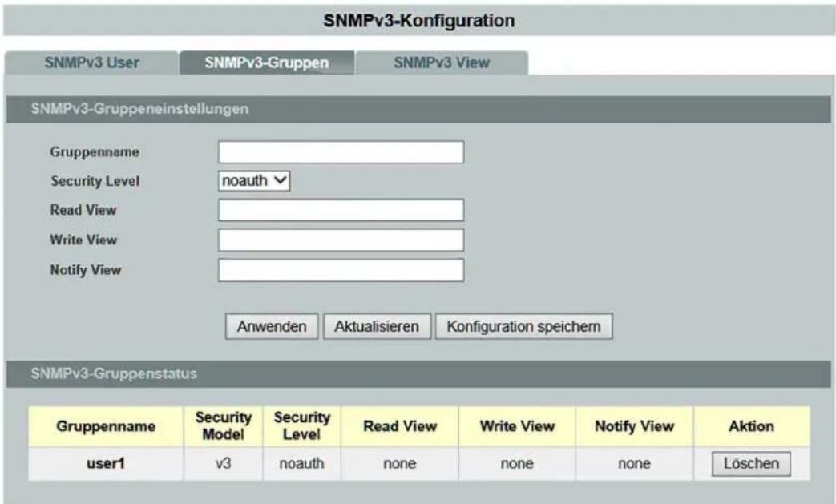
Task: Click the Notify View form label
Action: [86, 271]
